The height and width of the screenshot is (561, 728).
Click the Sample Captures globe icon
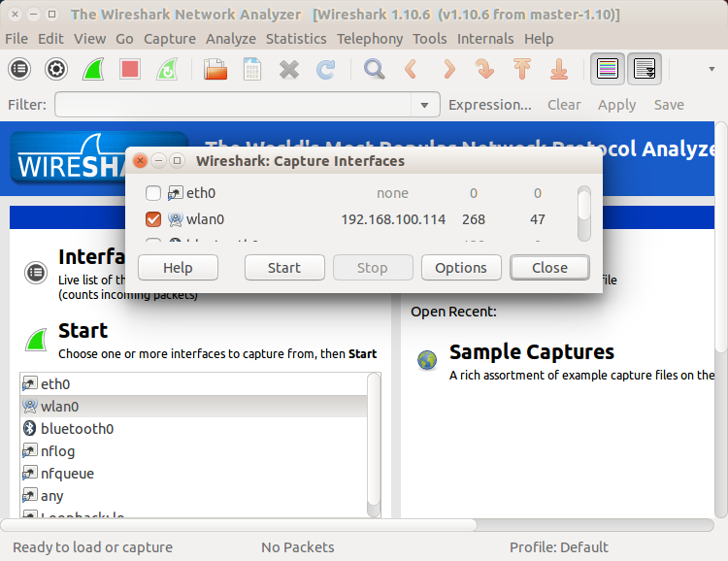[x=427, y=360]
